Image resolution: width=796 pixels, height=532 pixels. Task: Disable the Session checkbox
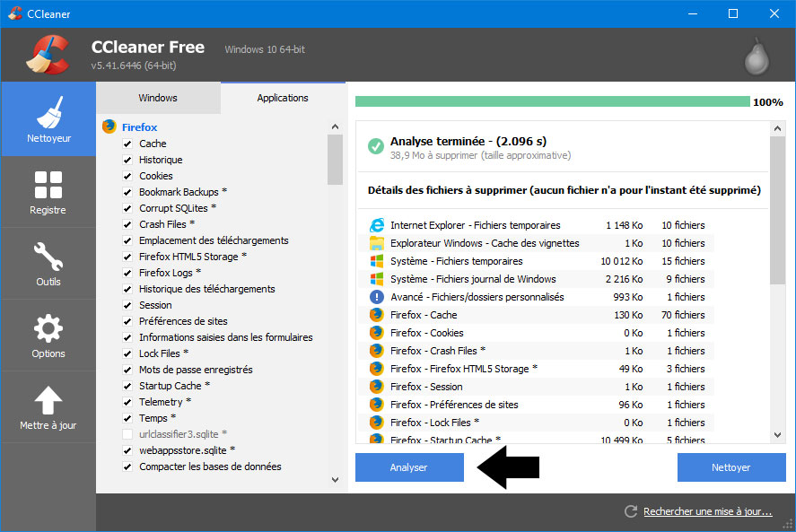point(127,305)
